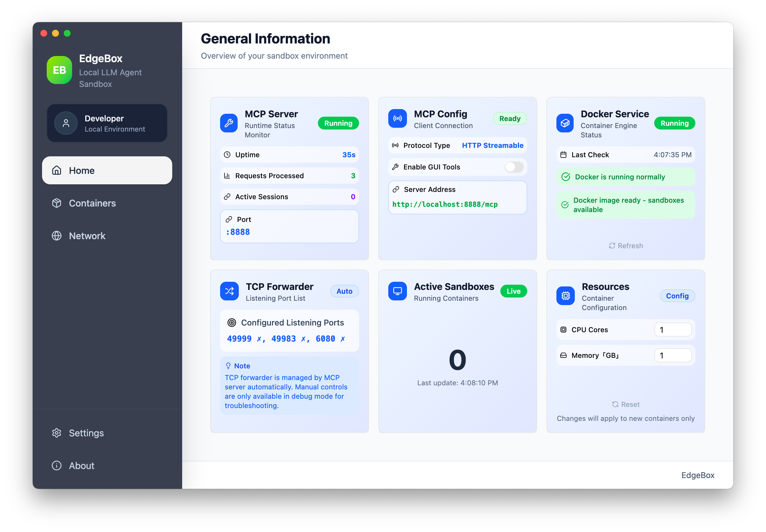This screenshot has height=532, width=766.
Task: Click the Developer profile avatar
Action: click(66, 123)
